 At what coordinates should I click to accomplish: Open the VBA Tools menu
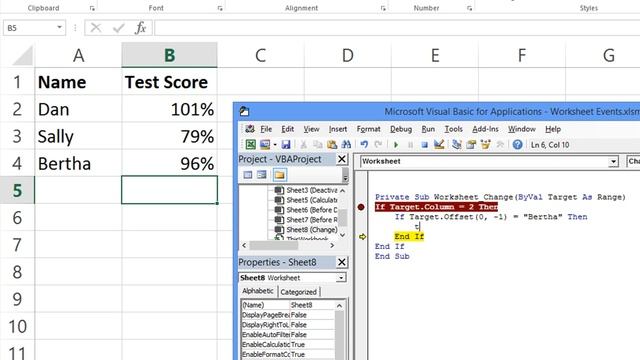(x=453, y=129)
